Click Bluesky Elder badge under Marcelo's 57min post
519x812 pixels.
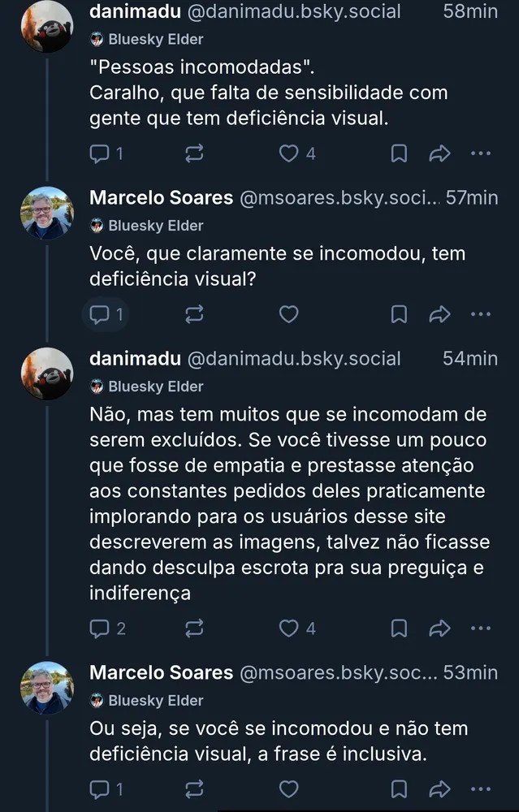click(146, 226)
